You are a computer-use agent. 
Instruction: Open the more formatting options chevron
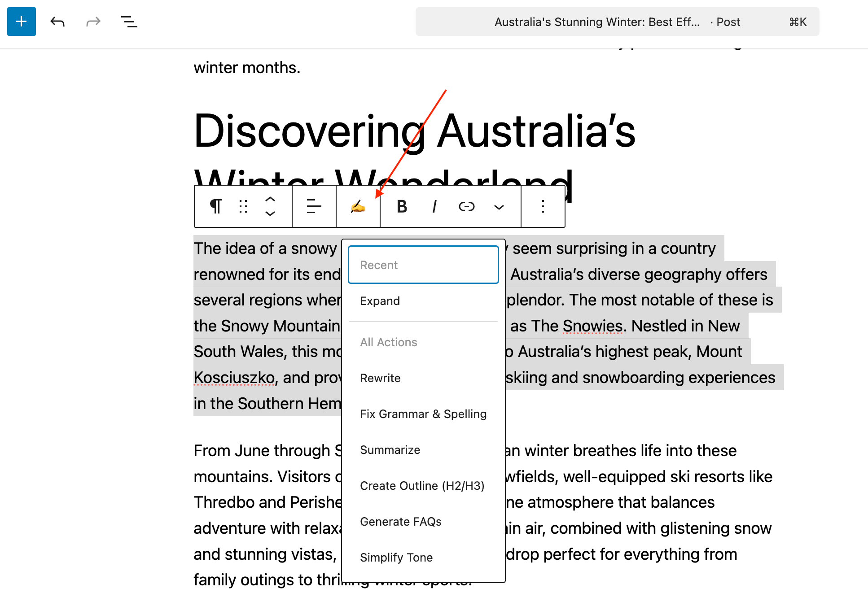tap(499, 206)
